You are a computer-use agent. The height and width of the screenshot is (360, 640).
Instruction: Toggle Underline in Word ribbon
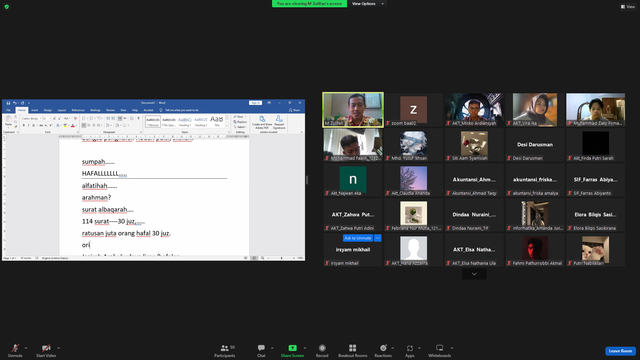[33, 125]
